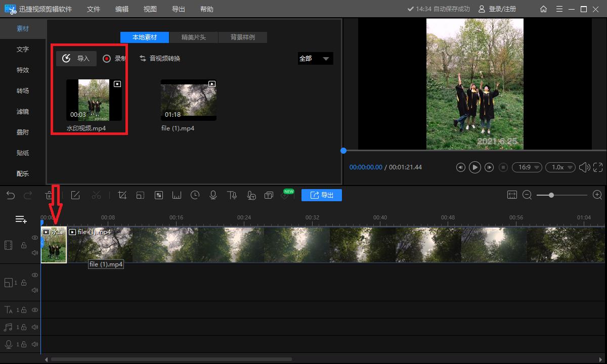Enter fullscreen preview mode
The width and height of the screenshot is (607, 364).
pyautogui.click(x=598, y=167)
